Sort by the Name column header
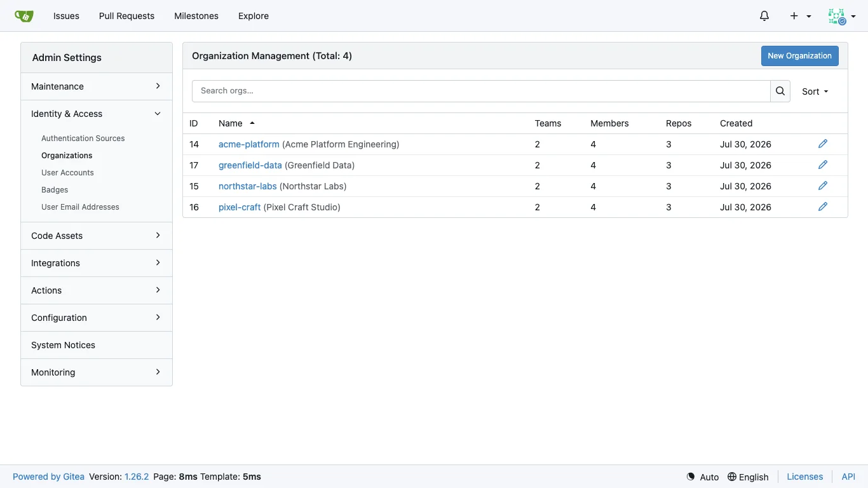The height and width of the screenshot is (488, 868). coord(236,123)
